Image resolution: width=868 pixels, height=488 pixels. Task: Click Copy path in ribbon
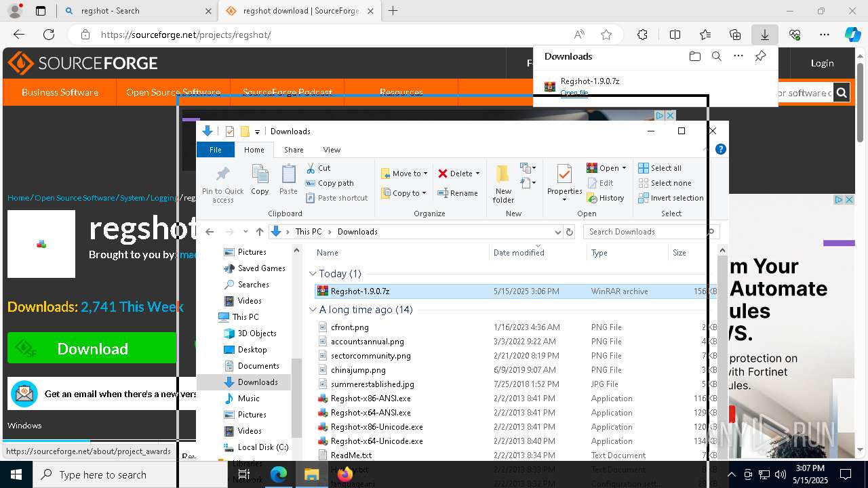pos(330,183)
